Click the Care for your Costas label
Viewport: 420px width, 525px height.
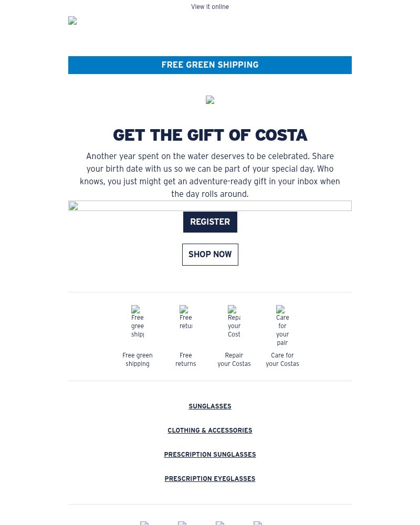pyautogui.click(x=282, y=359)
